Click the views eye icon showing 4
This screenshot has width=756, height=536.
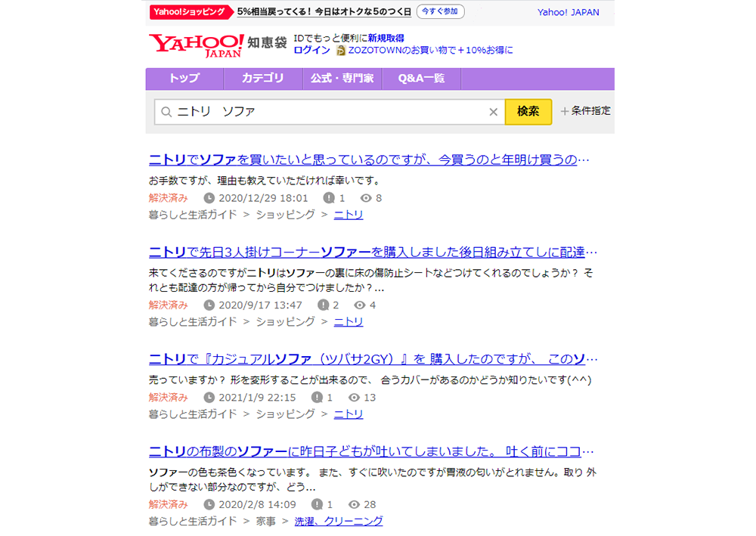[x=360, y=305]
